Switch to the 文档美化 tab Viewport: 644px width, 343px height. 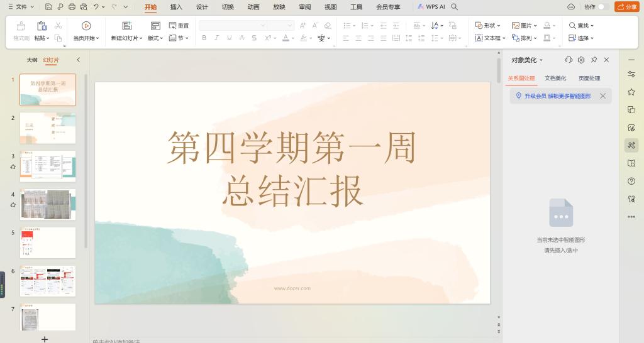pyautogui.click(x=555, y=79)
